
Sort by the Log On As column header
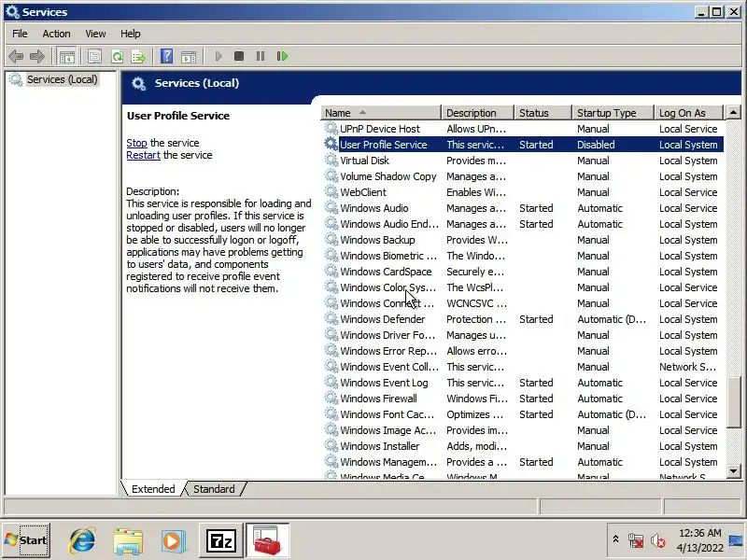coord(689,113)
